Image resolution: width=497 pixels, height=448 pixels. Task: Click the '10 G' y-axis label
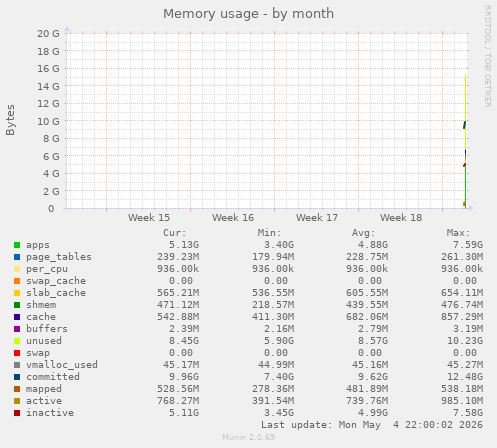point(48,122)
